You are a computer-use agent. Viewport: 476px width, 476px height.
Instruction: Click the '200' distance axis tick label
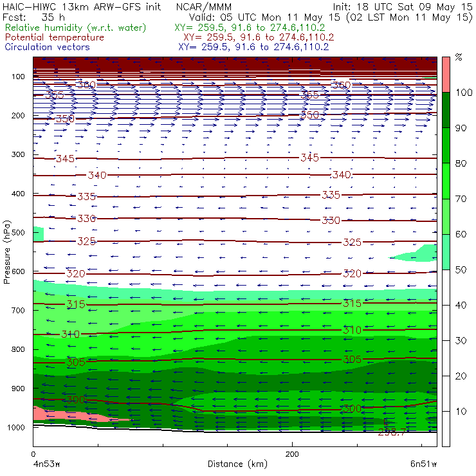click(x=292, y=454)
